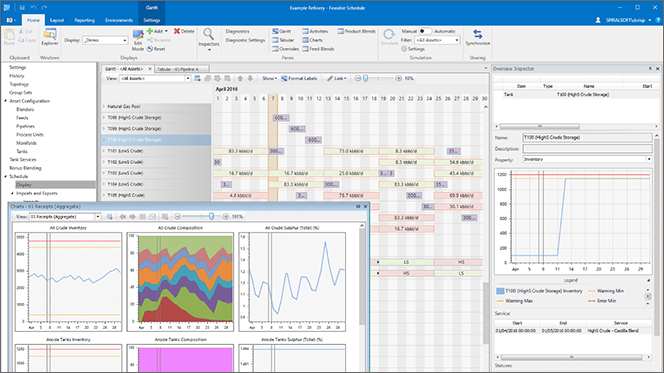664x373 pixels.
Task: Click the 75.0 kbbl/d Gantt bar
Action: click(x=351, y=151)
